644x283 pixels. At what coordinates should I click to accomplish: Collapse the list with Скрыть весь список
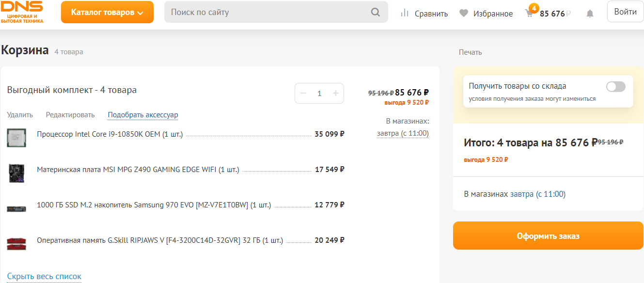pos(44,277)
